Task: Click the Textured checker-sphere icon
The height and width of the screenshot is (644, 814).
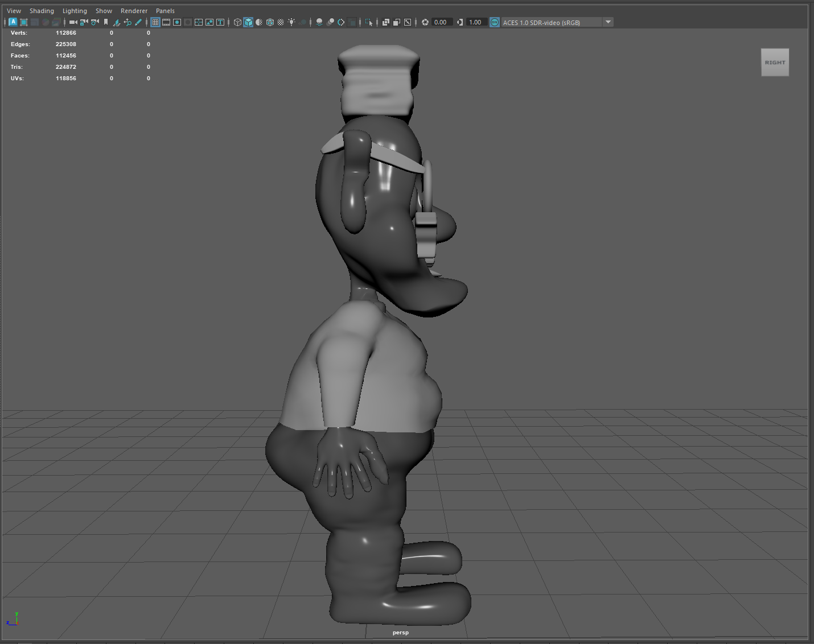Action: pos(281,22)
